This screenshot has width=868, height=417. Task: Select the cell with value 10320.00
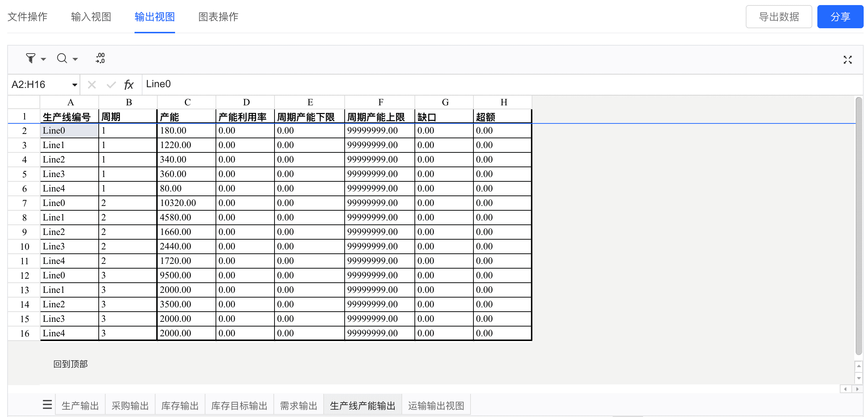[187, 203]
